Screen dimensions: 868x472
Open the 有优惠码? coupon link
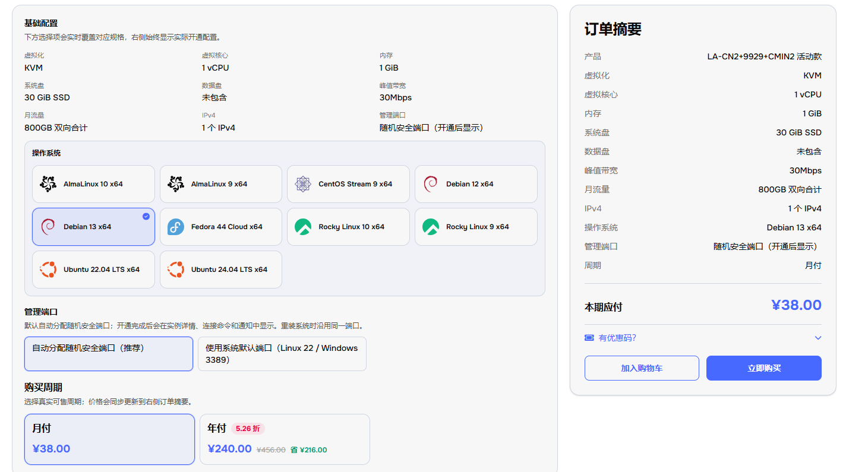[x=617, y=338]
